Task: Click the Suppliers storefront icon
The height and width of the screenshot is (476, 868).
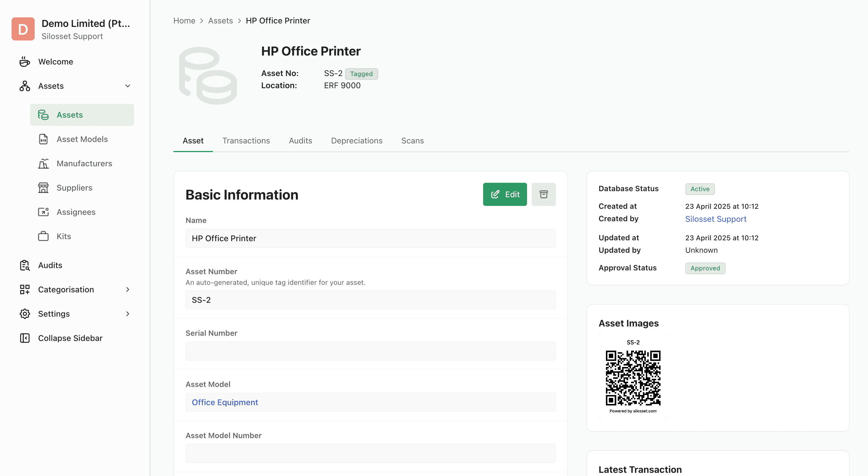Action: pyautogui.click(x=43, y=188)
